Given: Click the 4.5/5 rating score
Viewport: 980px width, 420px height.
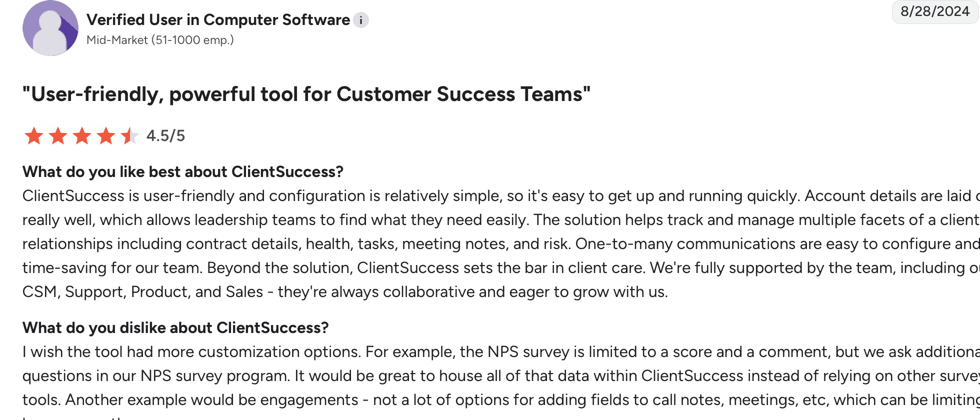Looking at the screenshot, I should pyautogui.click(x=165, y=135).
